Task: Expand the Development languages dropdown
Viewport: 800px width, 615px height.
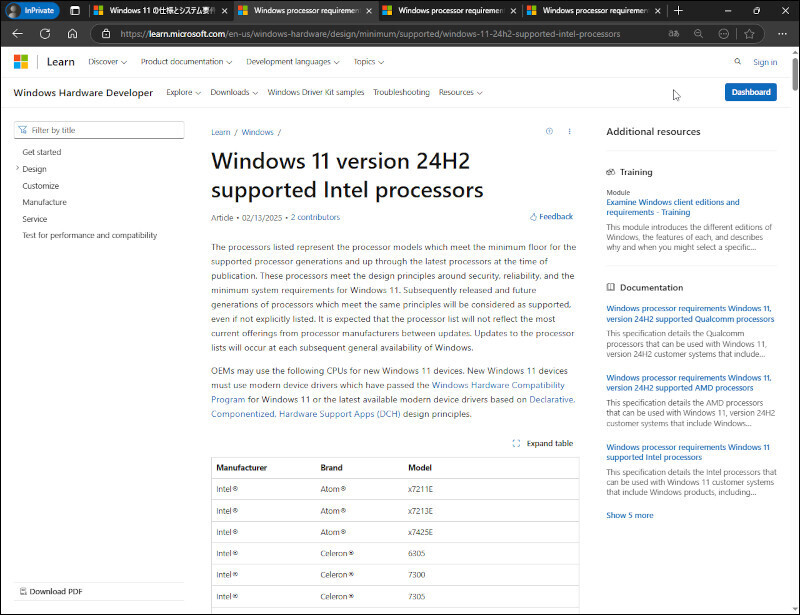Action: (292, 62)
